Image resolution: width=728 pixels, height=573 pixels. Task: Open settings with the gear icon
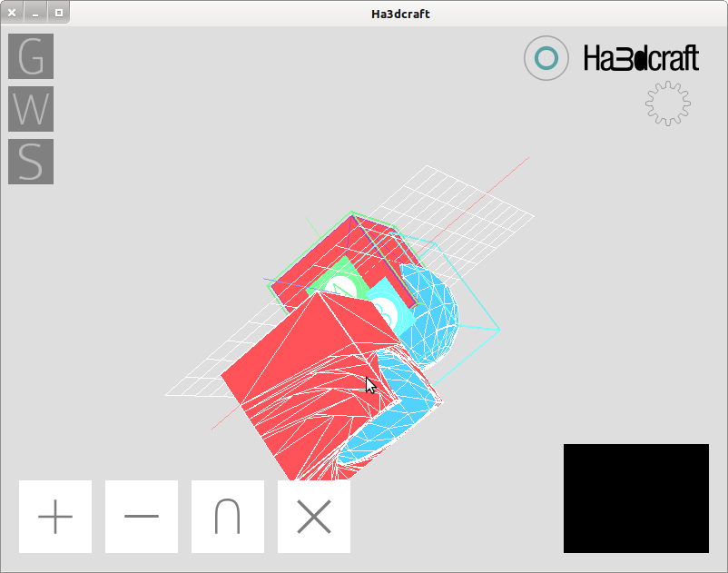668,104
